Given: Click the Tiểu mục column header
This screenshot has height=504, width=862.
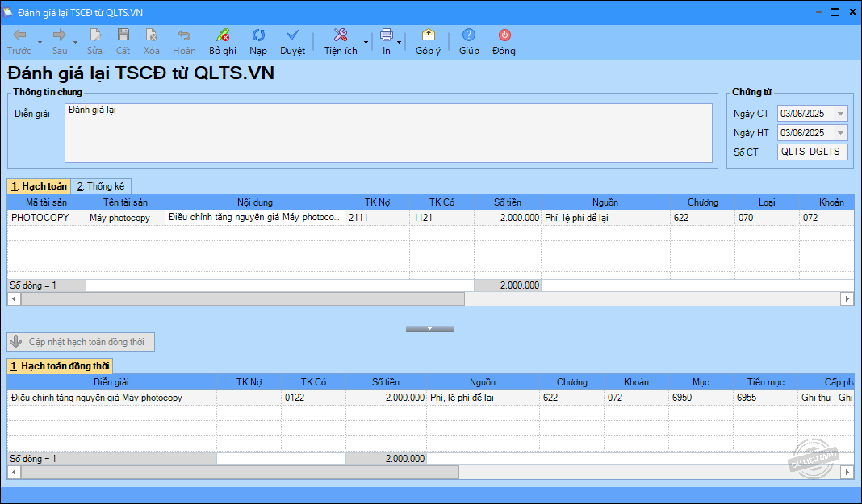Looking at the screenshot, I should (766, 382).
